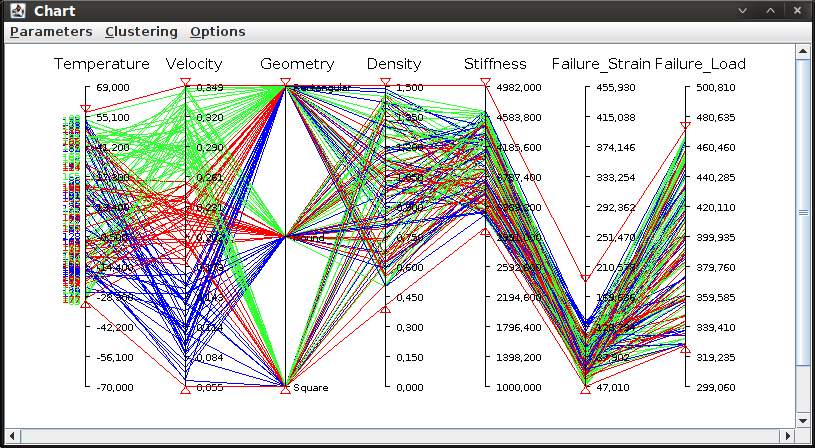This screenshot has width=815, height=448.
Task: Select the Geometry lower filter triangle
Action: point(285,390)
